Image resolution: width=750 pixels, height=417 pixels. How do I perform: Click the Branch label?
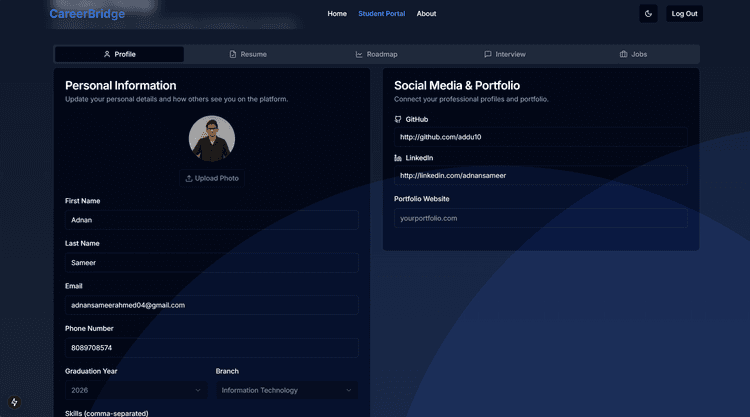[227, 371]
